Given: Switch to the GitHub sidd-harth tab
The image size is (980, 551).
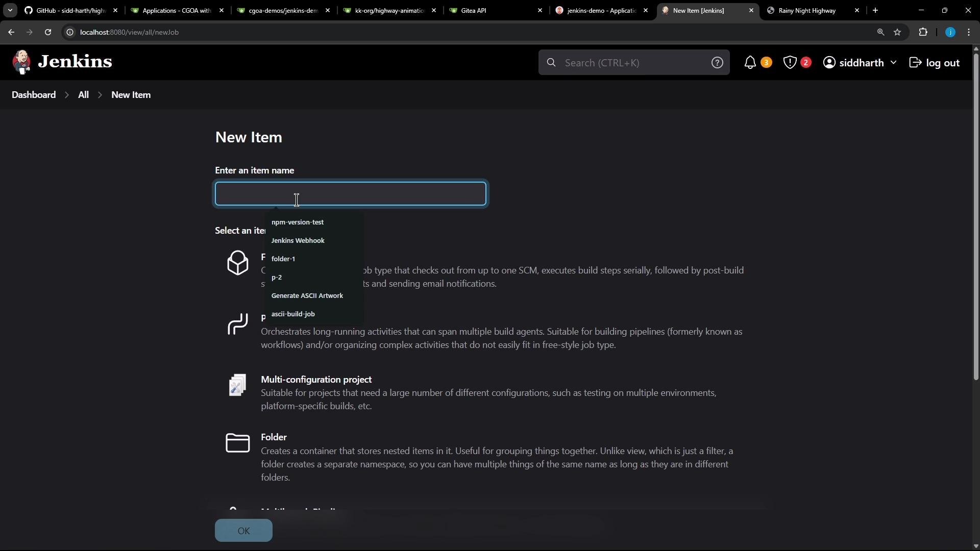Looking at the screenshot, I should [x=71, y=10].
